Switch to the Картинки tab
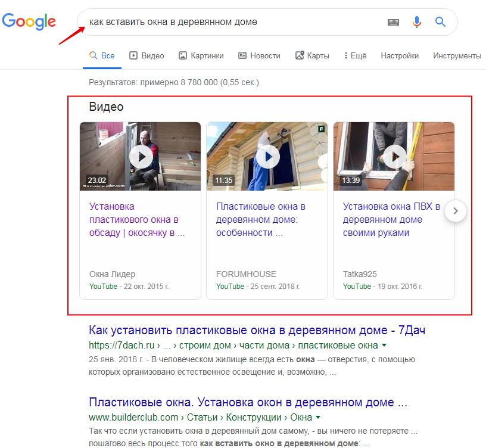 pyautogui.click(x=201, y=55)
